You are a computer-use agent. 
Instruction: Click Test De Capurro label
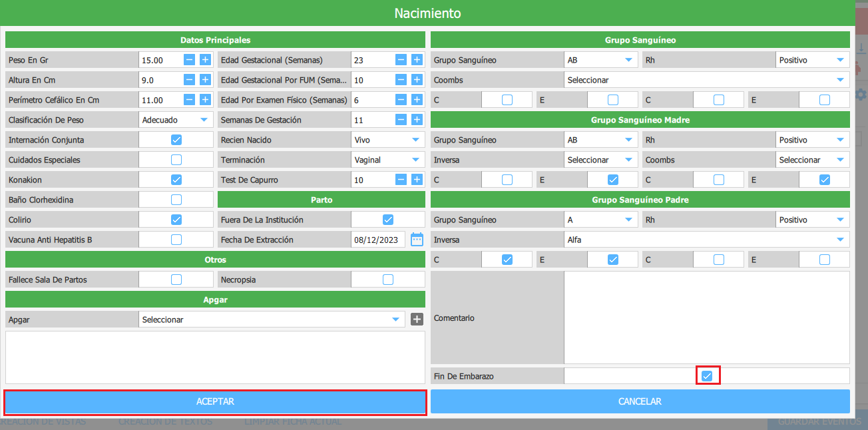(x=249, y=180)
